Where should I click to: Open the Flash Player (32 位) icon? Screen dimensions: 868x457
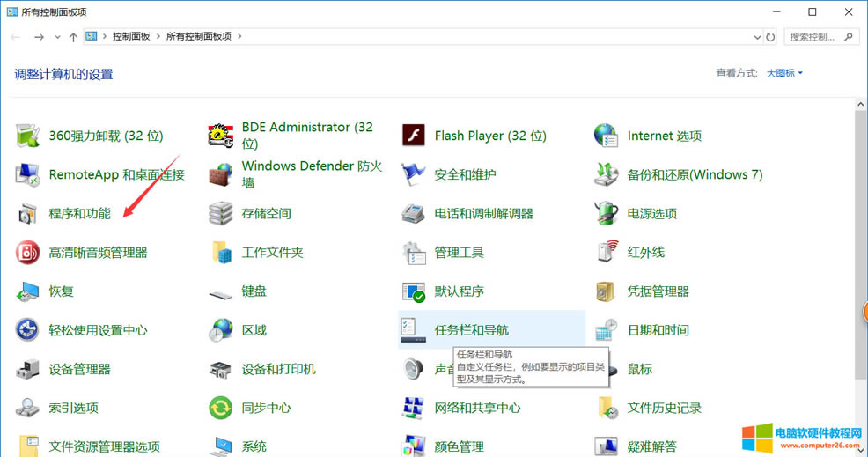(x=414, y=136)
